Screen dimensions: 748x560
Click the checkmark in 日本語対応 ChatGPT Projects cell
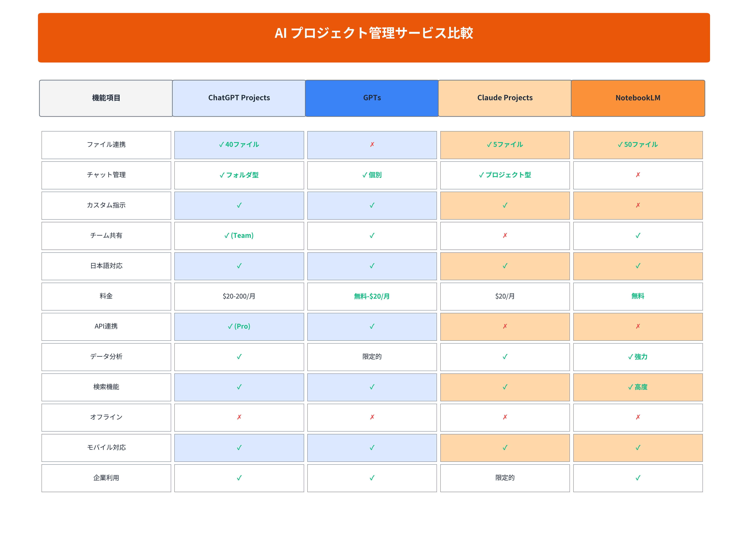[x=239, y=266]
